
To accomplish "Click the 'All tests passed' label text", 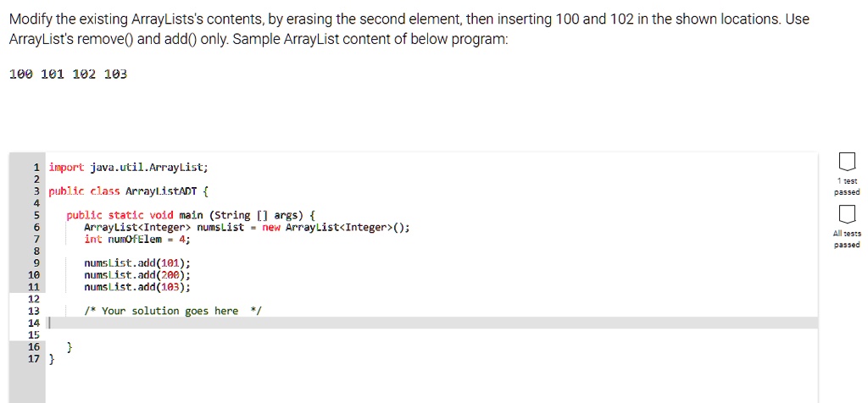I will click(x=847, y=239).
